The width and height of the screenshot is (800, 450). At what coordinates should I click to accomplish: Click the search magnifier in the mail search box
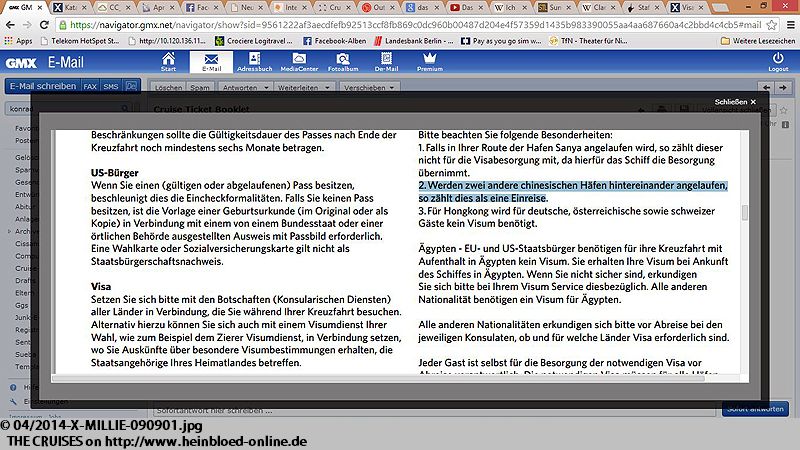(x=125, y=109)
